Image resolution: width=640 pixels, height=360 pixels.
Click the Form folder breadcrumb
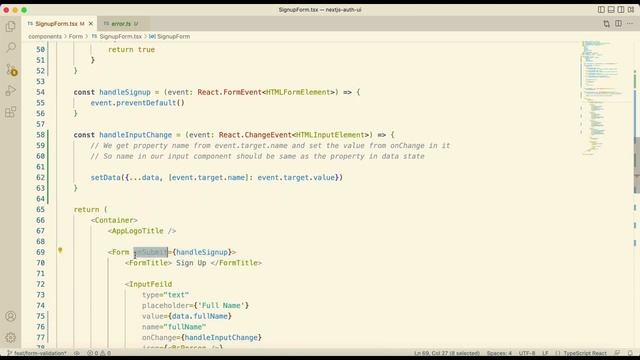pos(76,36)
